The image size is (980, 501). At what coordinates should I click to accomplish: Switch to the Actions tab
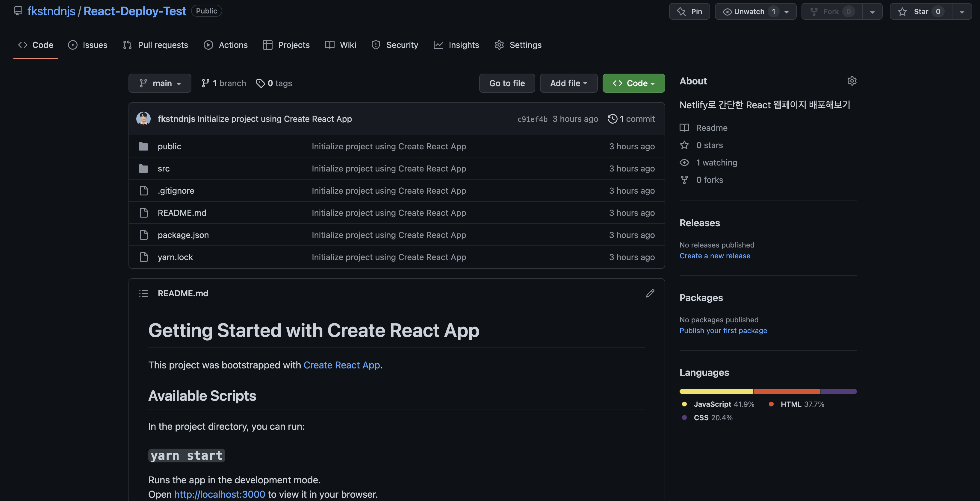pyautogui.click(x=226, y=45)
